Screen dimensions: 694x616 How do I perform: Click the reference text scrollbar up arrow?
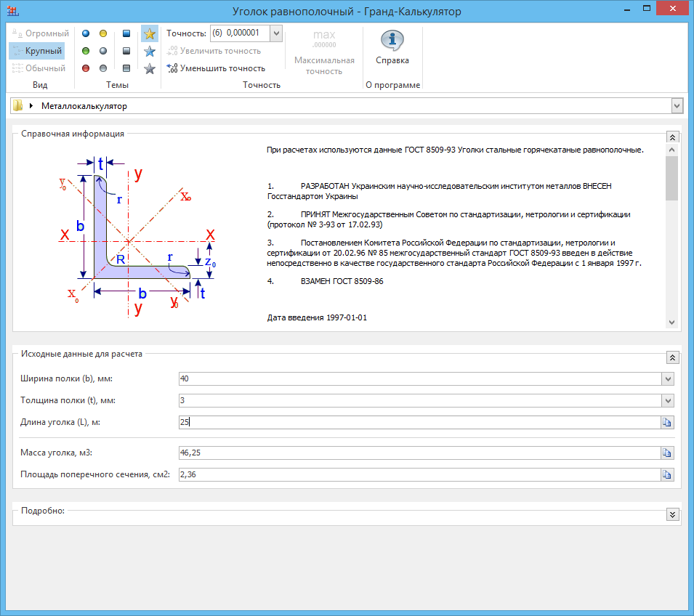coord(672,150)
